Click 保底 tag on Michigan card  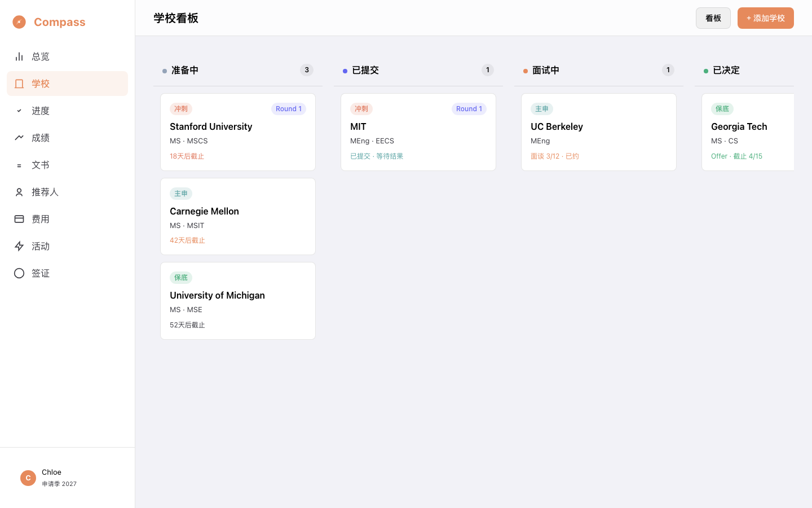181,278
